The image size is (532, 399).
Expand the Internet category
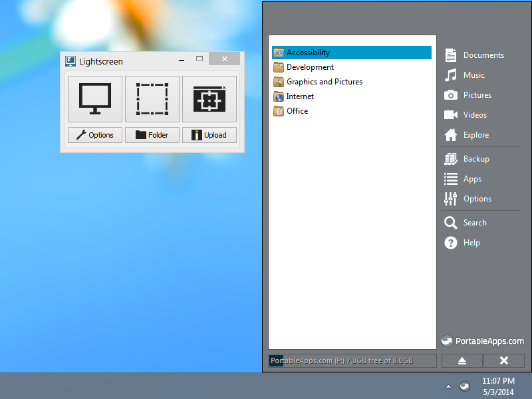point(300,96)
